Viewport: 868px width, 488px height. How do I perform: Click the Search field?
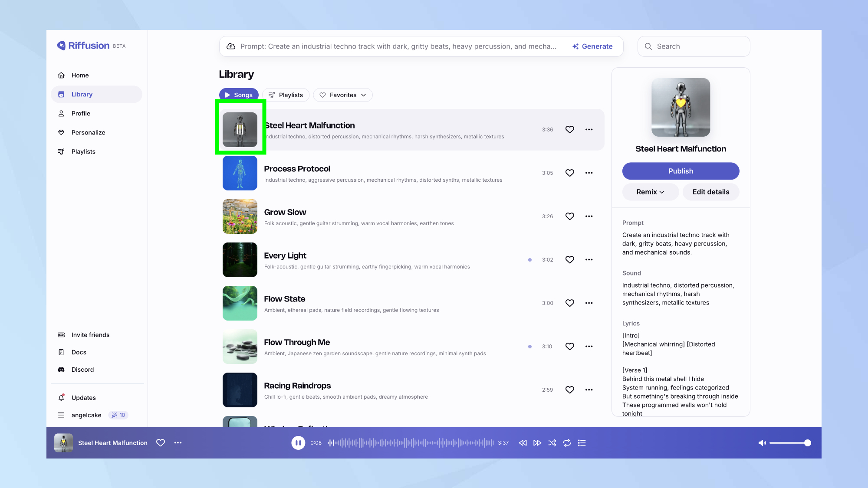pos(694,46)
